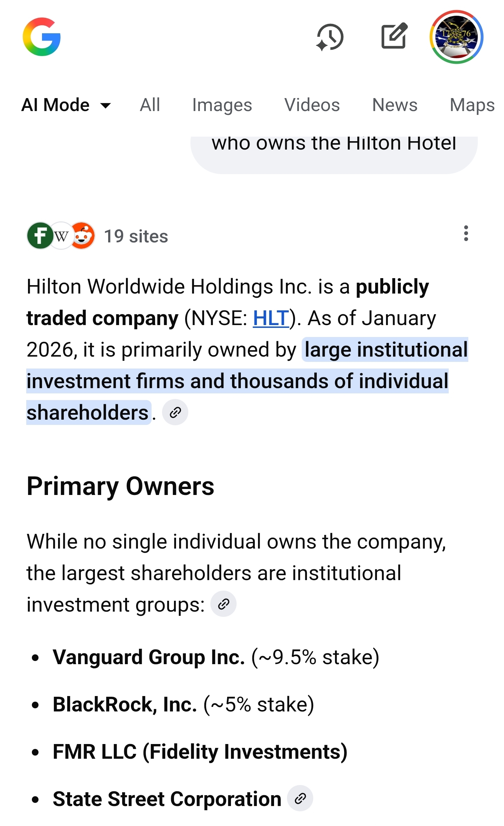The image size is (504, 826).
Task: Open the Google account profile avatar
Action: coord(456,37)
